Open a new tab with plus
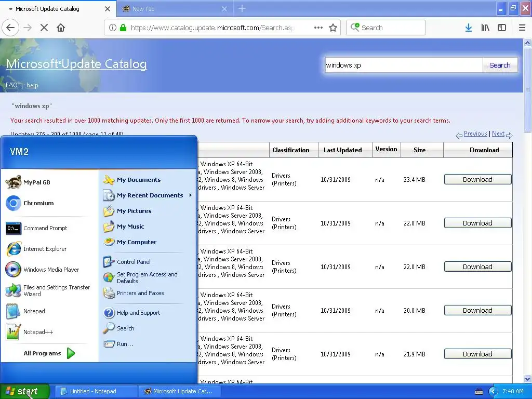 click(x=242, y=8)
